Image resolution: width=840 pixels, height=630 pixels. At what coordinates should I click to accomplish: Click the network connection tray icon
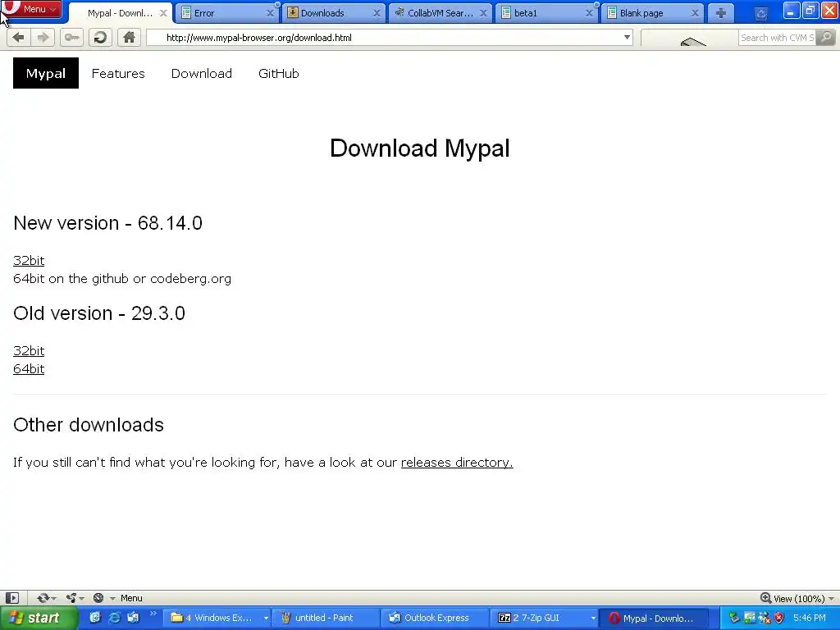click(750, 619)
